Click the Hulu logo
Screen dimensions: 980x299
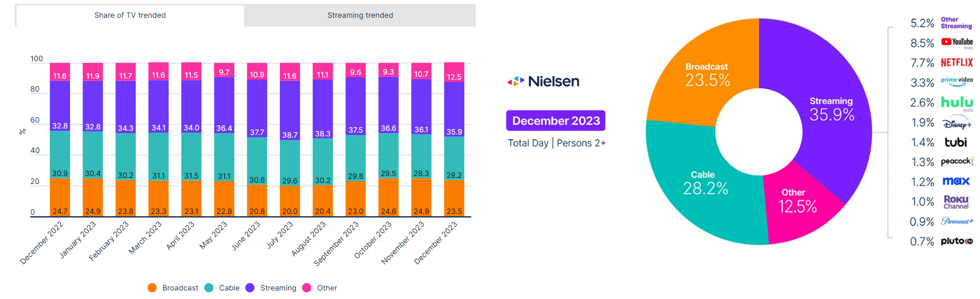[956, 102]
